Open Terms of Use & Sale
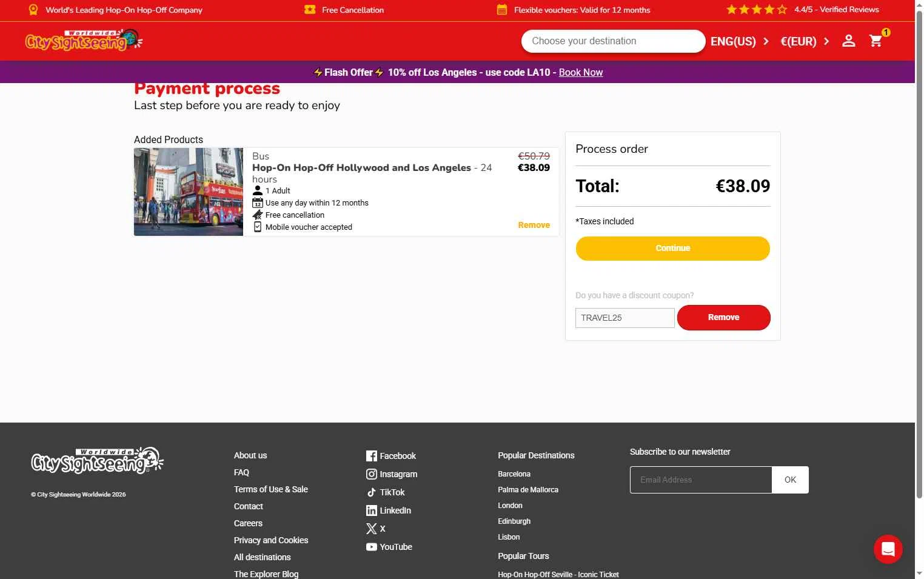This screenshot has height=579, width=924. [x=271, y=489]
